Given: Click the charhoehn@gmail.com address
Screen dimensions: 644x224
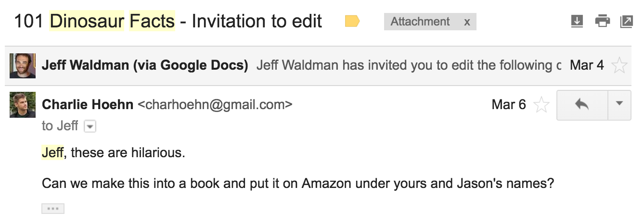Looking at the screenshot, I should point(215,104).
